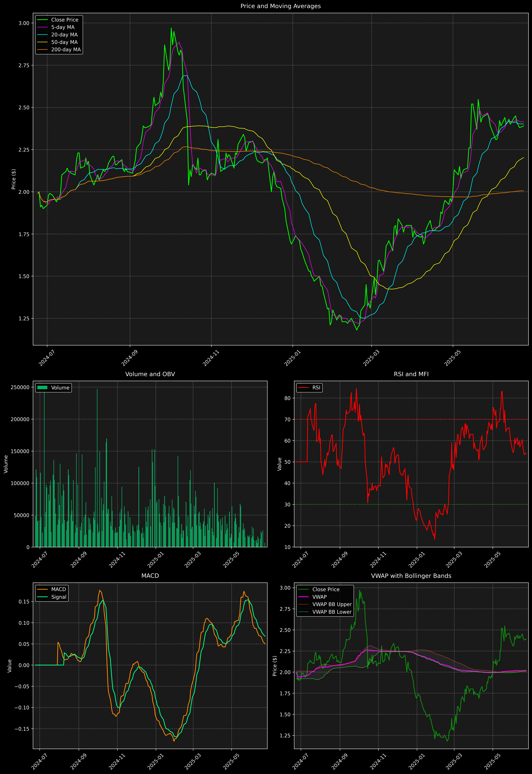Click the "−0.10" tick on the MACD axis

(22, 708)
